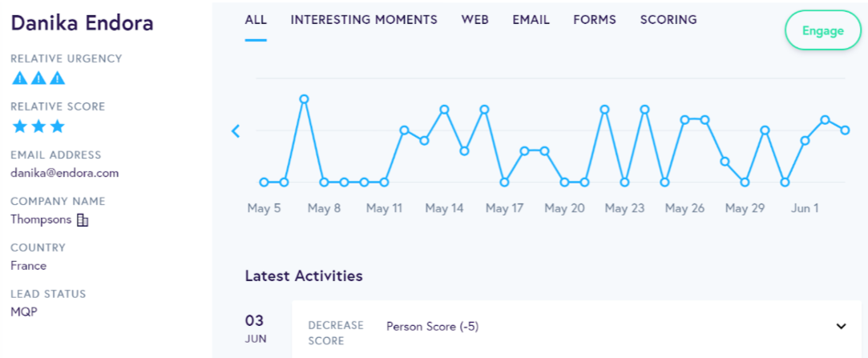Click the first relative score star
The image size is (868, 358).
tap(20, 127)
